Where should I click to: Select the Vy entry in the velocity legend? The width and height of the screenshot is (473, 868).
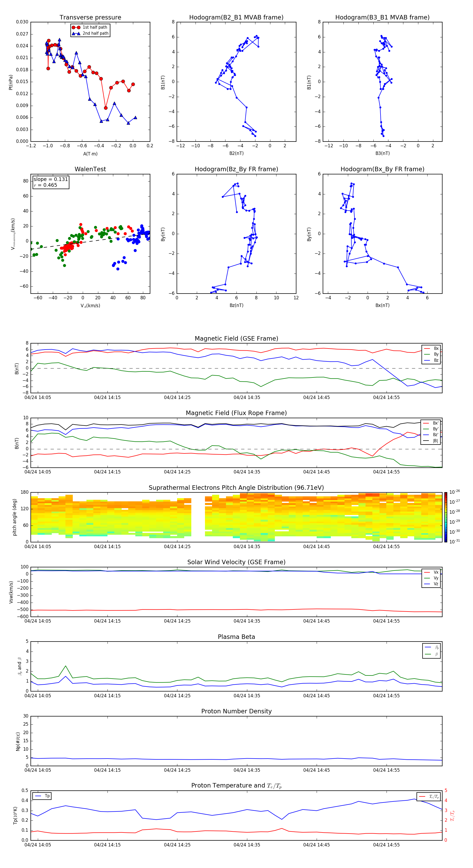[x=431, y=578]
